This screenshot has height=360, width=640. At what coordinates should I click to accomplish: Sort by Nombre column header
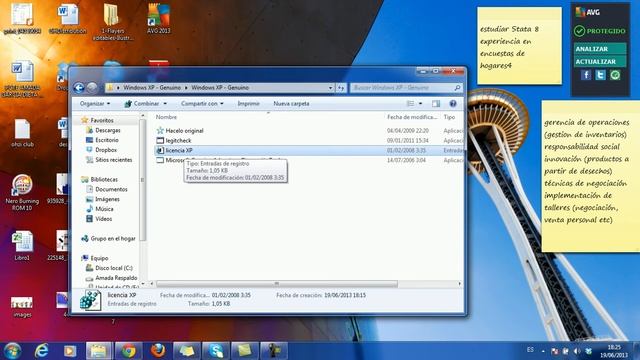coord(166,117)
